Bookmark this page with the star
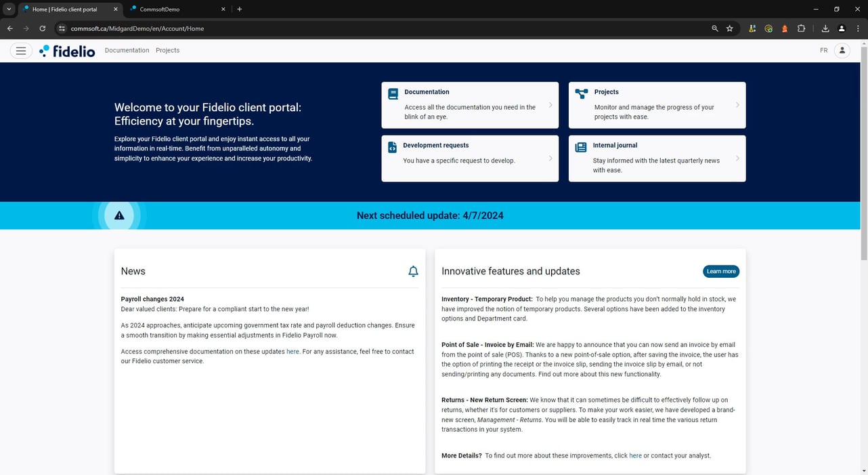This screenshot has width=868, height=475. coord(730,28)
